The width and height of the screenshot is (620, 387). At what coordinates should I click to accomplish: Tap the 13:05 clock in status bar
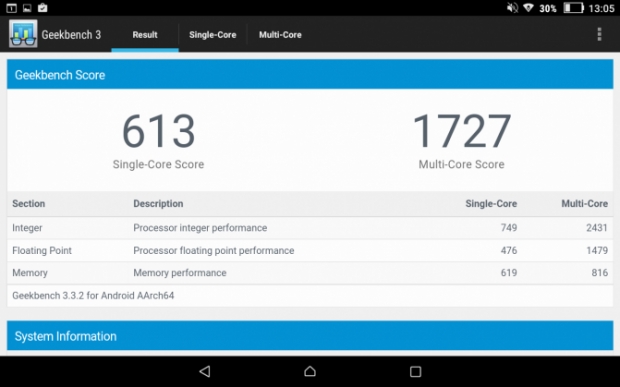coord(601,8)
